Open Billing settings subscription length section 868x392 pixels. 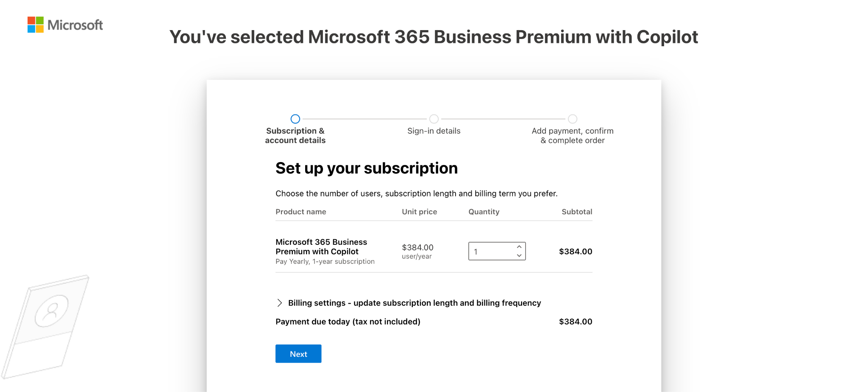(415, 303)
